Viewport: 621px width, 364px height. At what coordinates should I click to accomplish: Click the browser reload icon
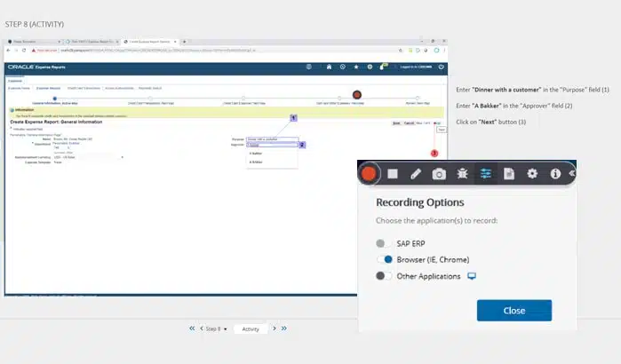24,51
